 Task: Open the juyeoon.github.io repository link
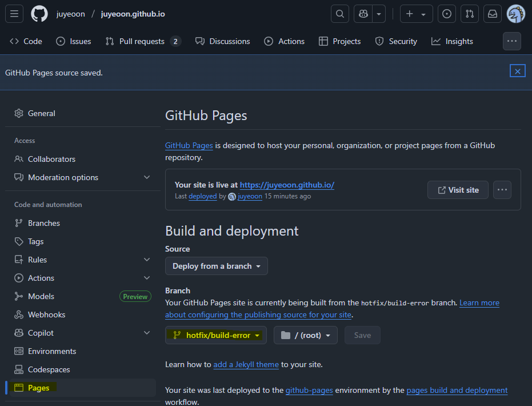(133, 14)
